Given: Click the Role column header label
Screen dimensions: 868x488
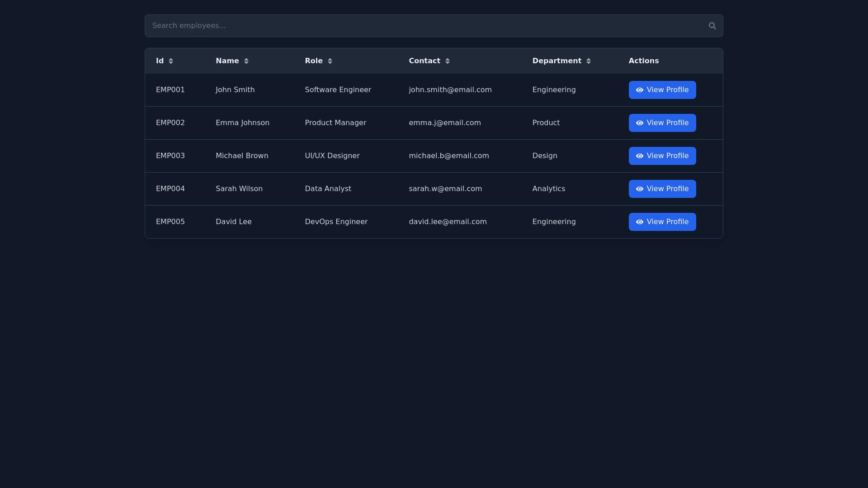Looking at the screenshot, I should [x=314, y=61].
